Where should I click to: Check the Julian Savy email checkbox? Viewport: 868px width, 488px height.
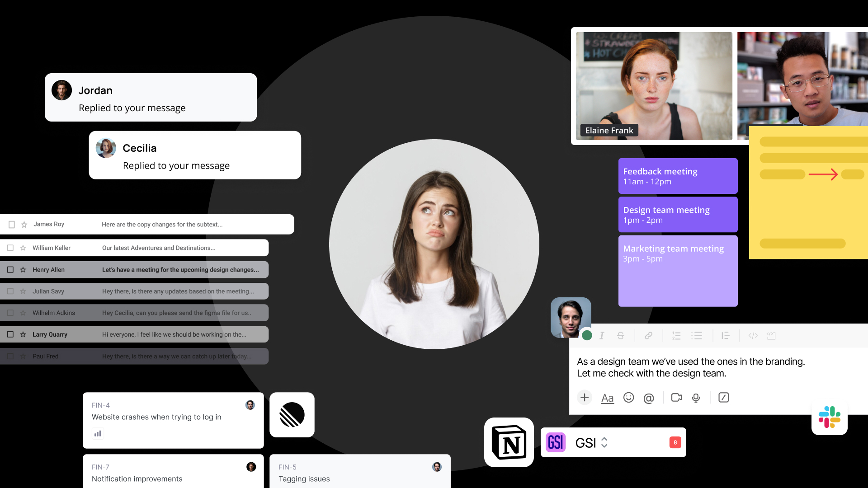point(10,291)
